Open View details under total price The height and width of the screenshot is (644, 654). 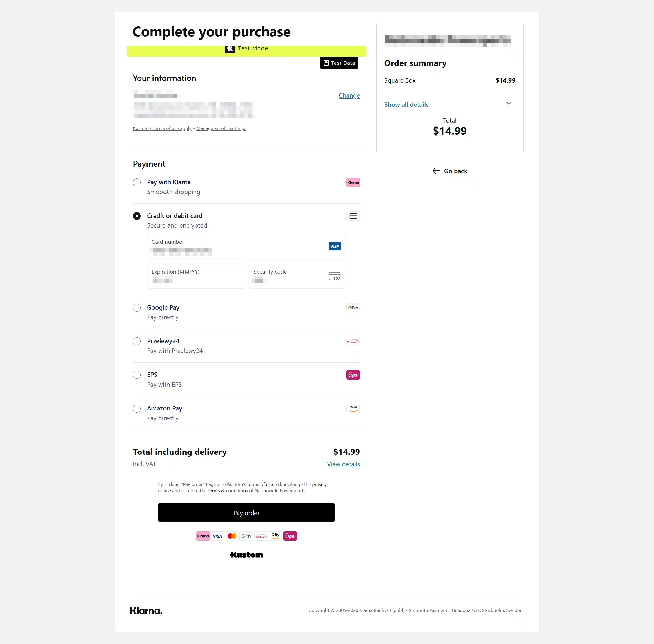[343, 464]
